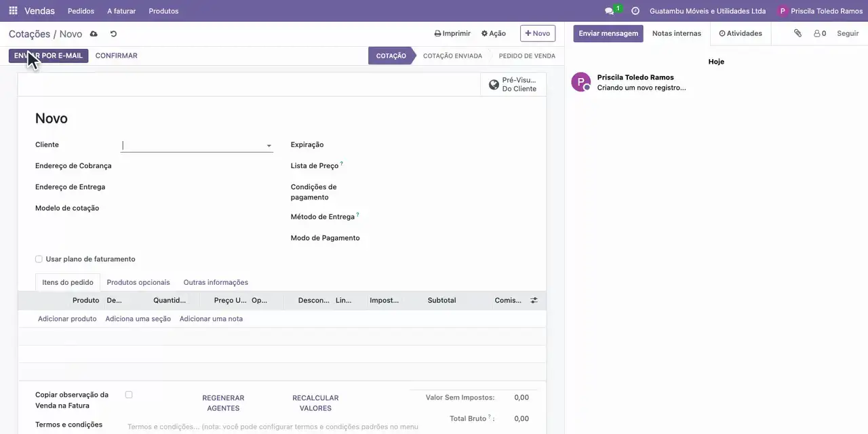
Task: Click 'Adiciona uma seção' link
Action: click(138, 319)
